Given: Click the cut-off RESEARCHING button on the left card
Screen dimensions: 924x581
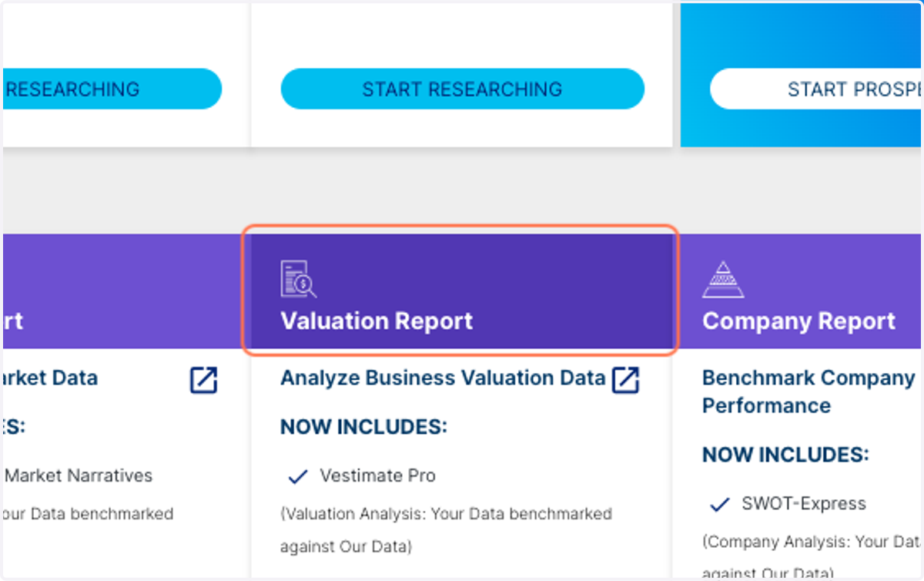Looking at the screenshot, I should pyautogui.click(x=112, y=89).
